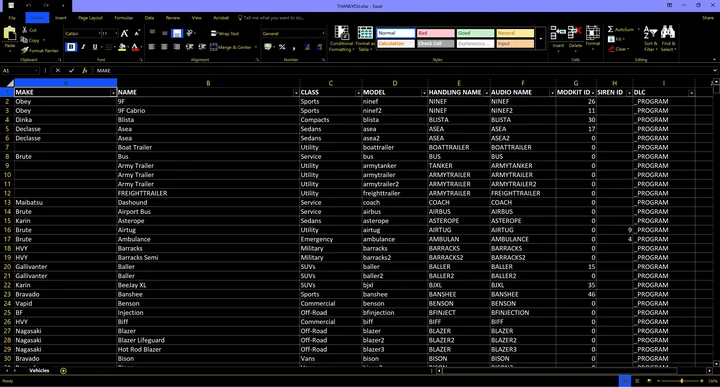The width and height of the screenshot is (720, 387).
Task: Apply comma style
Action: pyautogui.click(x=294, y=47)
